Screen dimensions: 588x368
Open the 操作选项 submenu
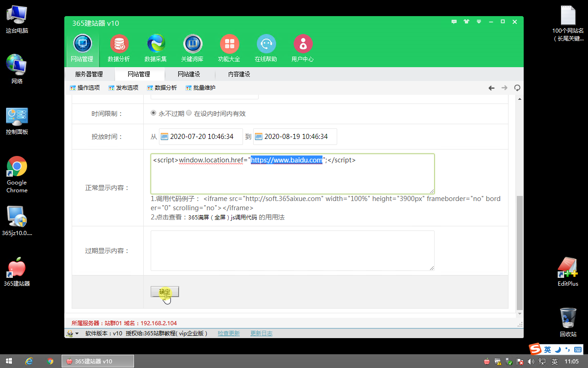pyautogui.click(x=85, y=88)
